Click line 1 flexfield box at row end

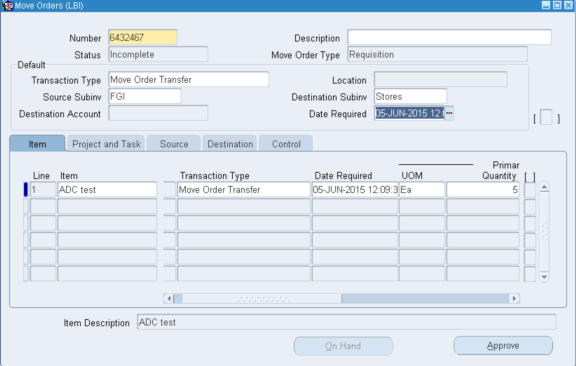pyautogui.click(x=530, y=190)
